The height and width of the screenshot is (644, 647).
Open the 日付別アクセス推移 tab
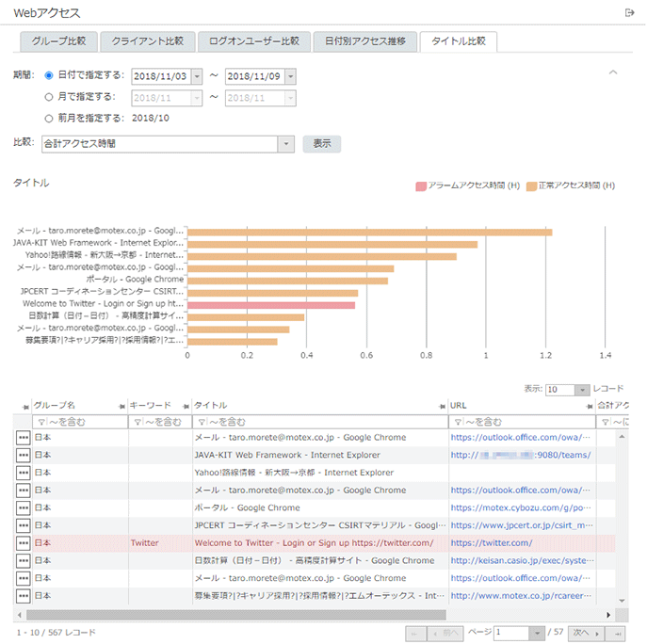coord(365,41)
